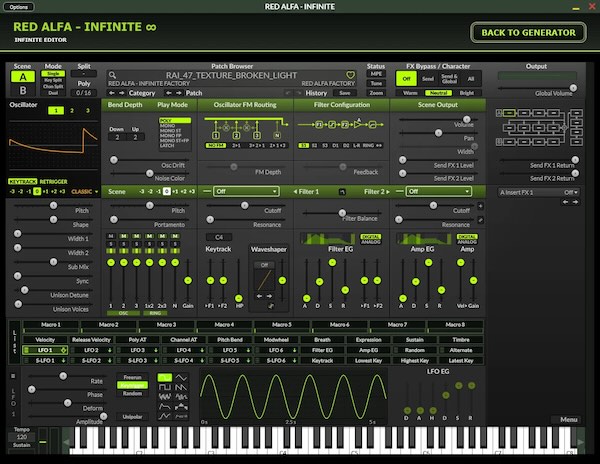Open the CLASSIC oscillator type dropdown
Screen dimensions: 600x464
(x=85, y=191)
